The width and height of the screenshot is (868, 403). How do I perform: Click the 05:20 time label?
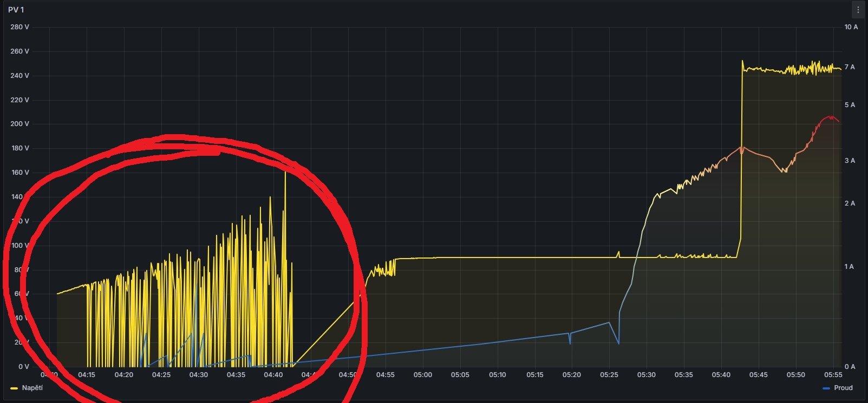click(x=572, y=375)
